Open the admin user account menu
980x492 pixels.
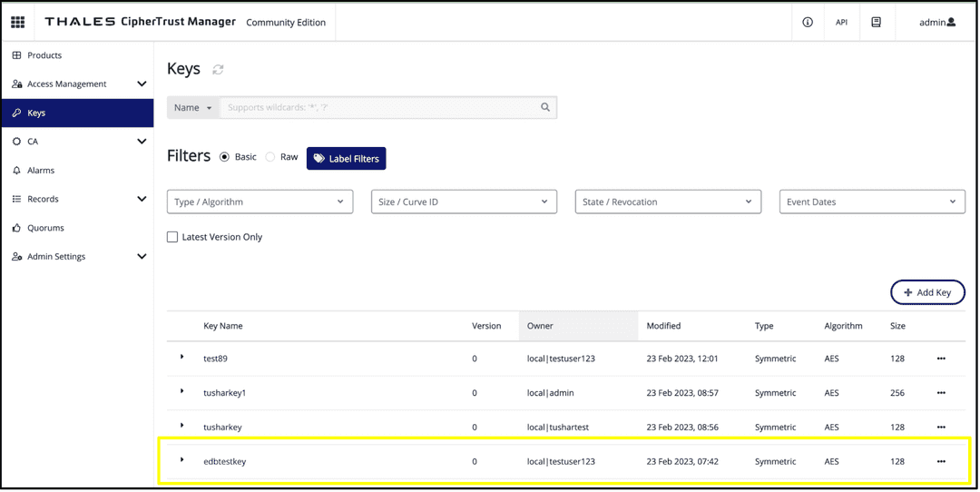[x=937, y=22]
